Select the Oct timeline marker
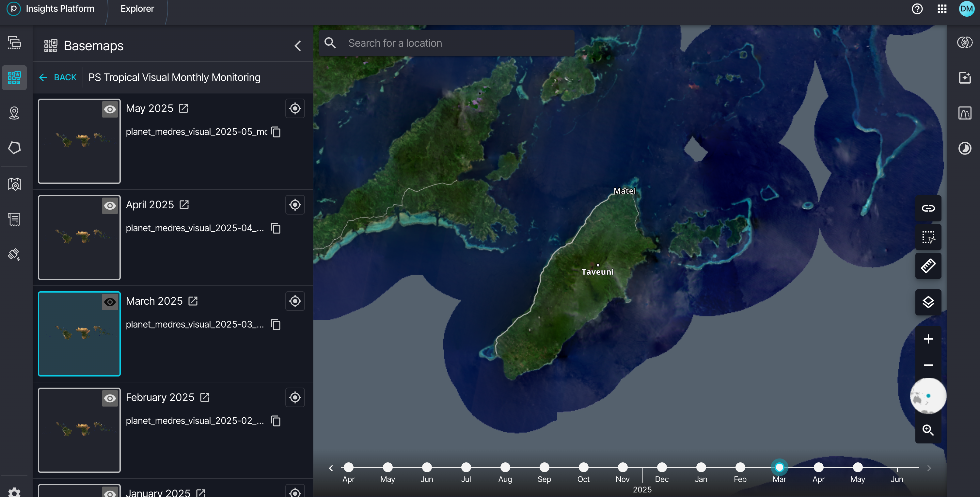 [584, 467]
